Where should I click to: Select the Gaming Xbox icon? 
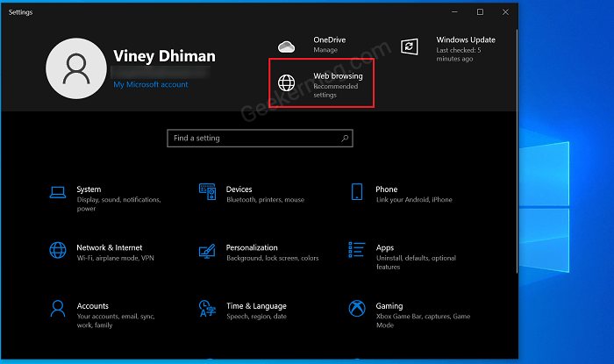357,309
